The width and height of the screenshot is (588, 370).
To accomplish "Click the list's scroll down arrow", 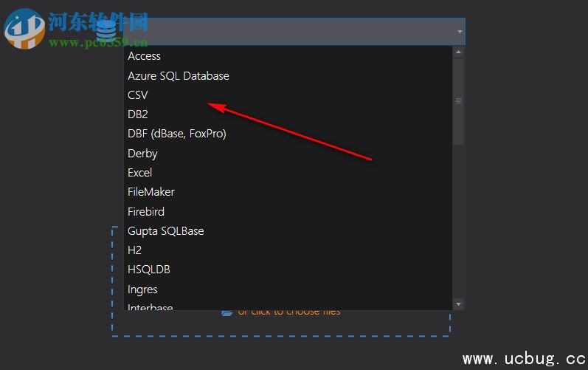I will coord(458,304).
